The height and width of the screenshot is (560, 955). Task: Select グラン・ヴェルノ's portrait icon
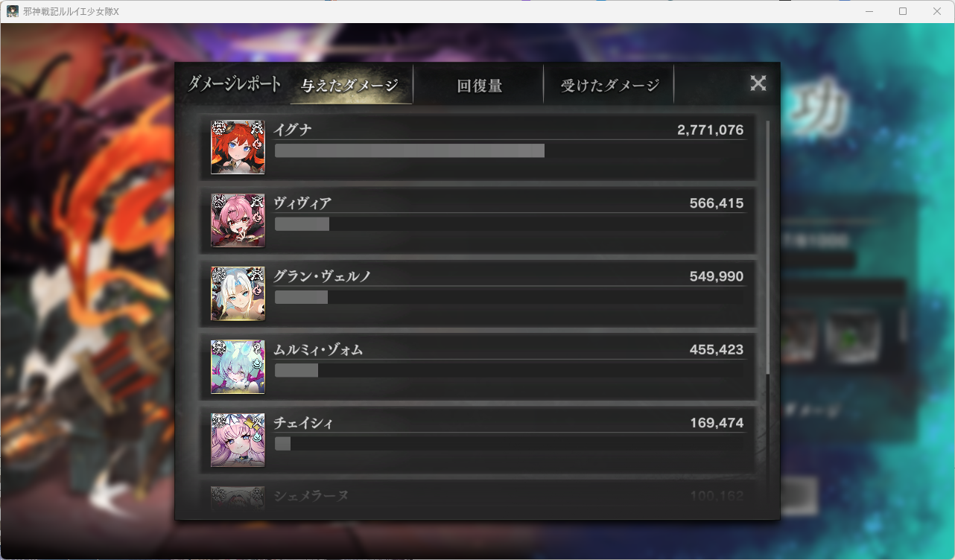tap(238, 293)
